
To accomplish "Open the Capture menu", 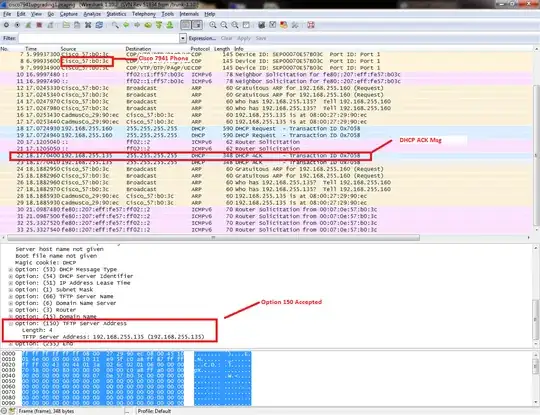I will click(69, 14).
